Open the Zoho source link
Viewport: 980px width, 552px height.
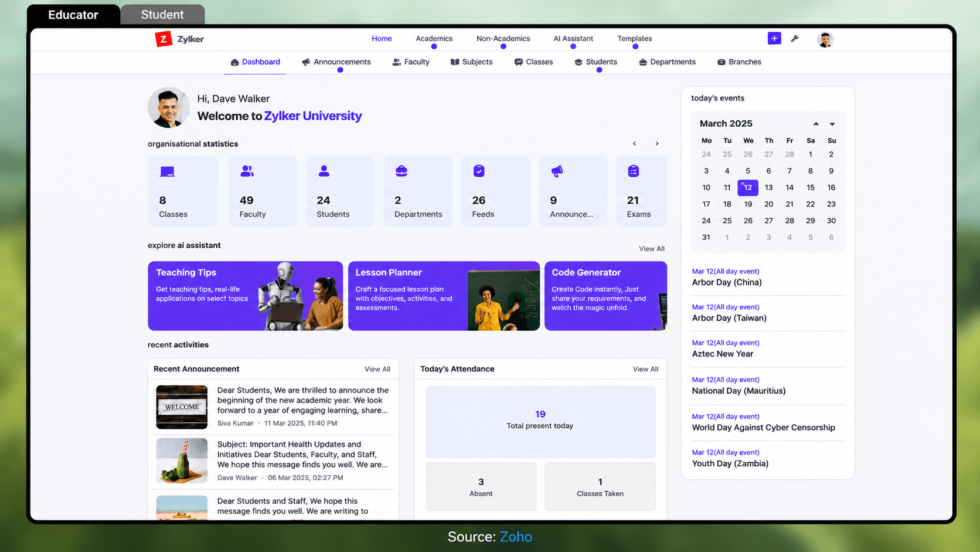(516, 537)
